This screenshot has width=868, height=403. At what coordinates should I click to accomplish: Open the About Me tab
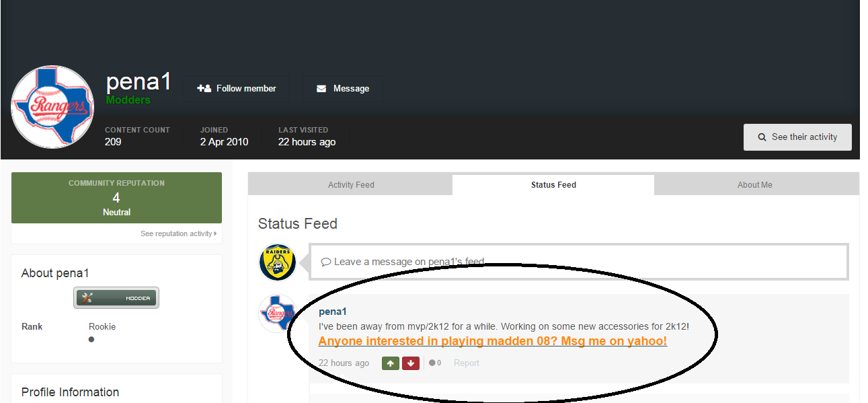(755, 185)
